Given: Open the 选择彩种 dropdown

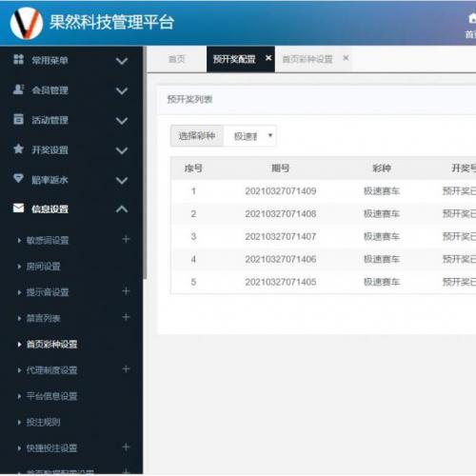Looking at the screenshot, I should (249, 136).
